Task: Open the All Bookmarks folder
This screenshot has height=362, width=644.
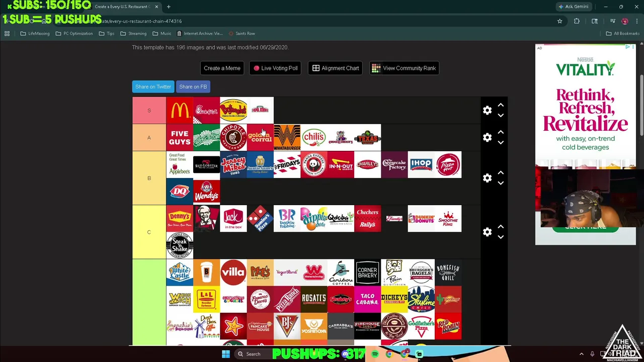Action: point(622,33)
